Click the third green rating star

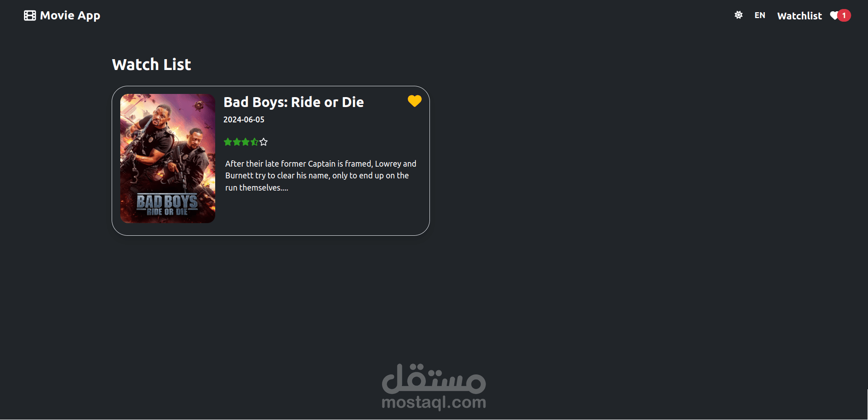click(x=245, y=142)
